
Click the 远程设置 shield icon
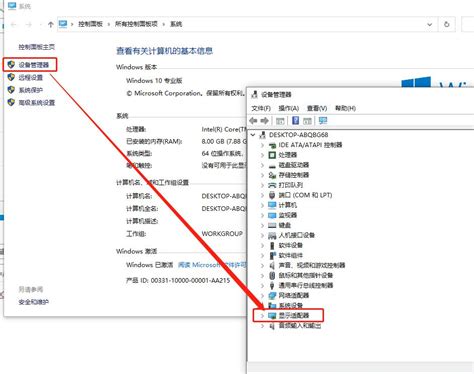coord(11,77)
